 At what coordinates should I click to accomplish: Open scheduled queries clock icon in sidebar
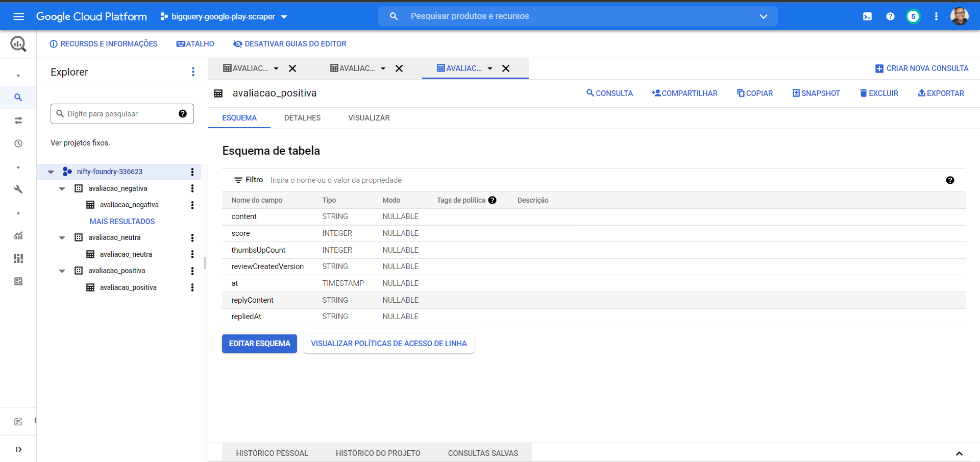coord(18,143)
